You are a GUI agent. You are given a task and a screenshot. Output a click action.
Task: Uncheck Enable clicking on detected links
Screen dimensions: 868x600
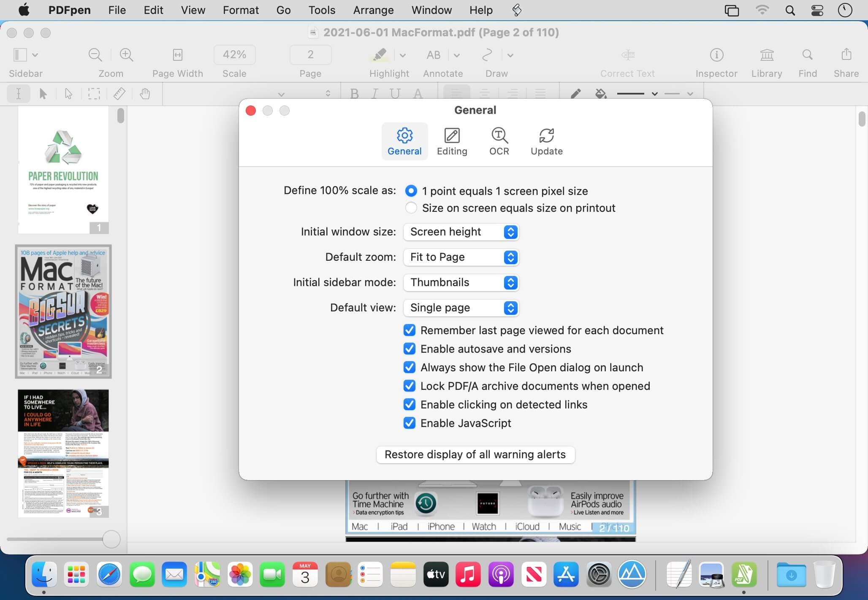tap(409, 405)
